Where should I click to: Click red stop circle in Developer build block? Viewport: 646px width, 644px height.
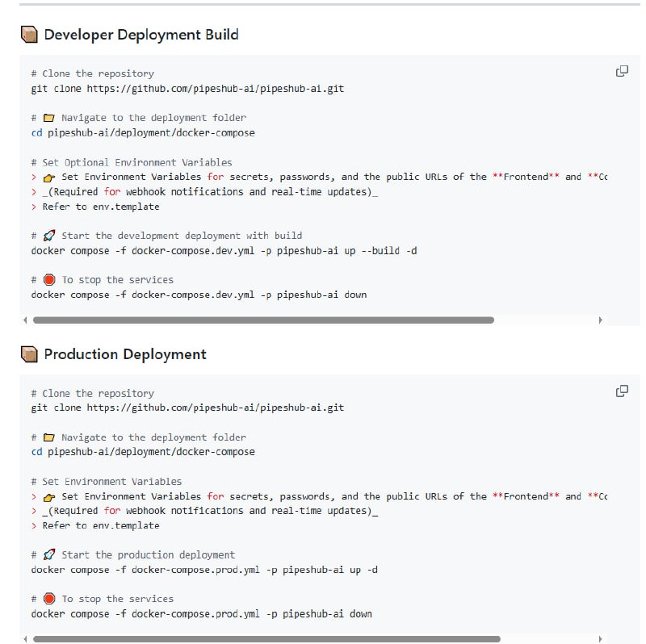[48, 280]
